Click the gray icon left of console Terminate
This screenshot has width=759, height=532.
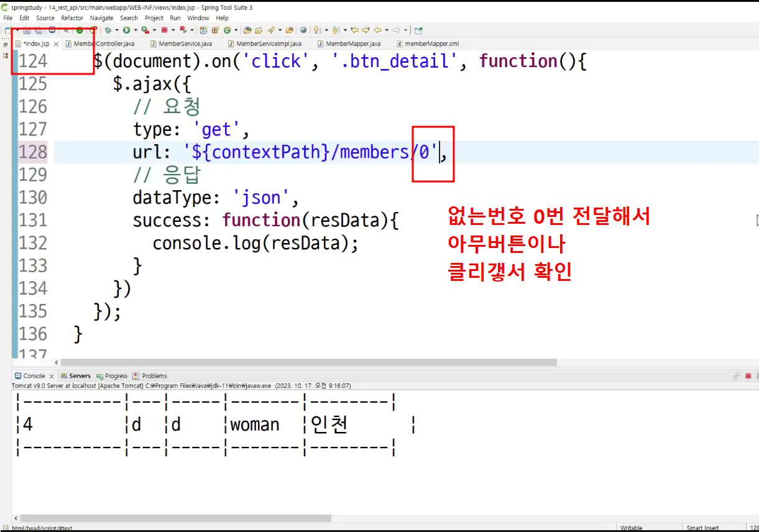[x=737, y=375]
